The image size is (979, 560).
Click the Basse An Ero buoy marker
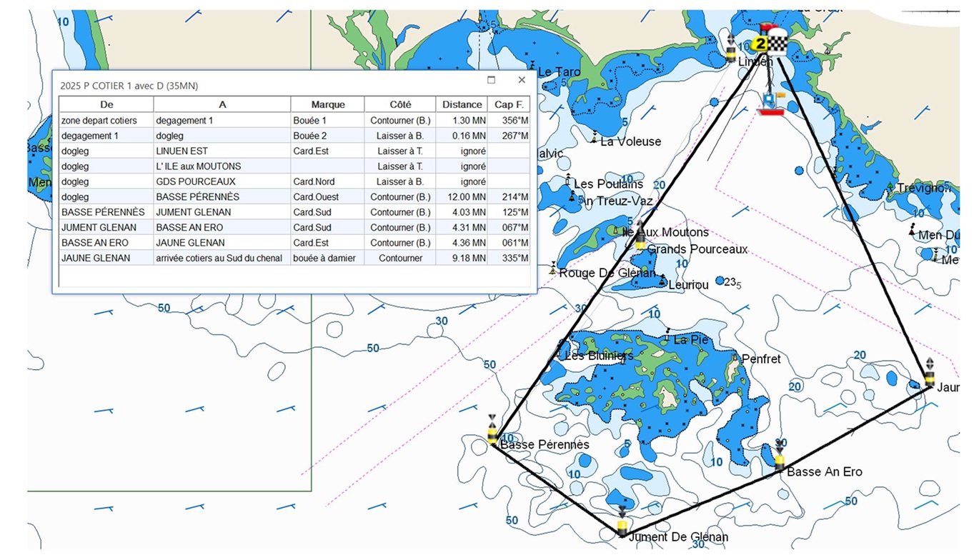(x=780, y=457)
